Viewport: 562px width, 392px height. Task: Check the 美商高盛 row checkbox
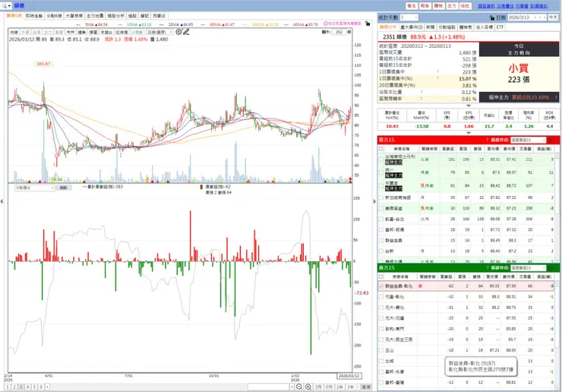[381, 208]
